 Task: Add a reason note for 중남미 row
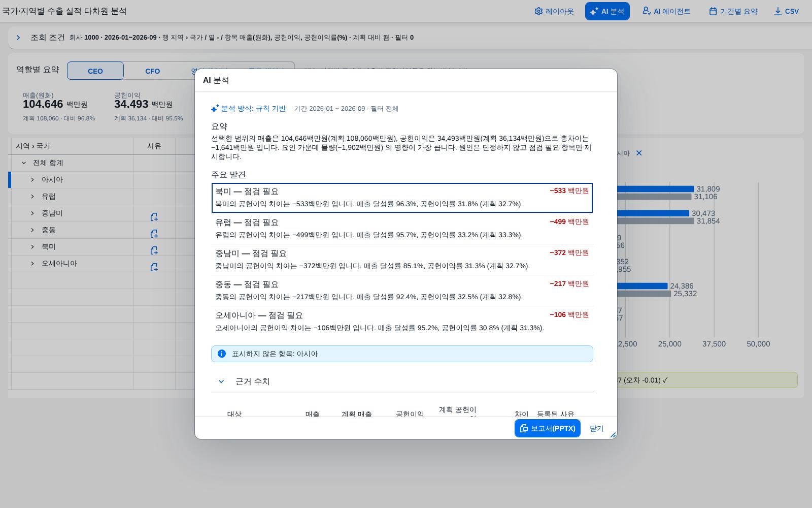pyautogui.click(x=154, y=217)
